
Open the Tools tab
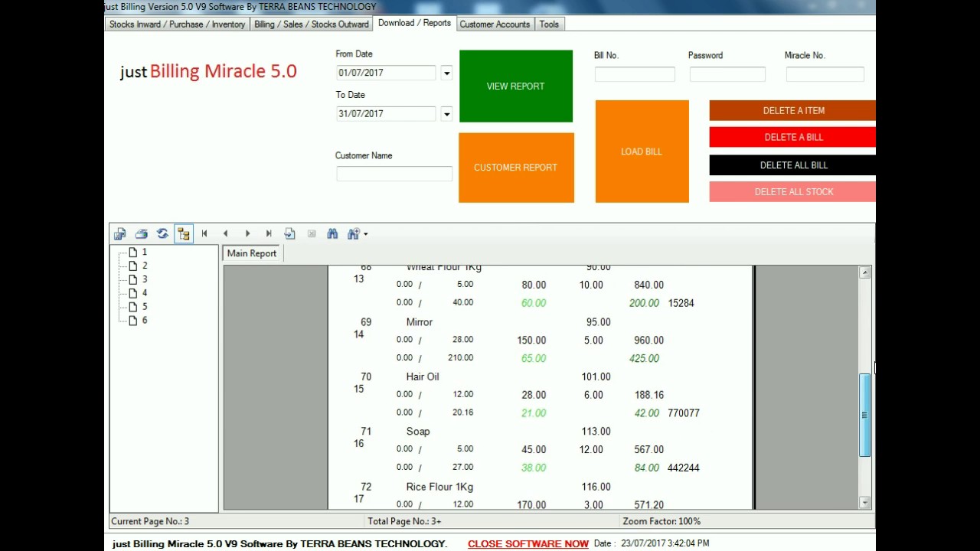[549, 24]
